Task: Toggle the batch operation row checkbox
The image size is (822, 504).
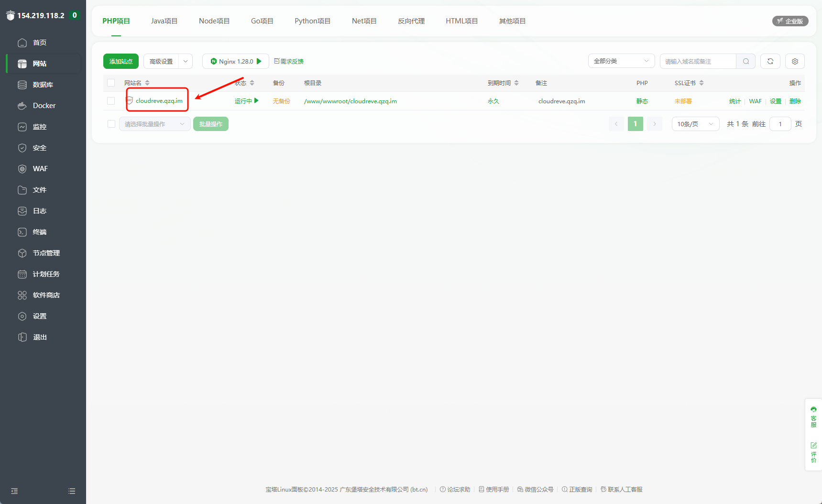Action: tap(111, 124)
